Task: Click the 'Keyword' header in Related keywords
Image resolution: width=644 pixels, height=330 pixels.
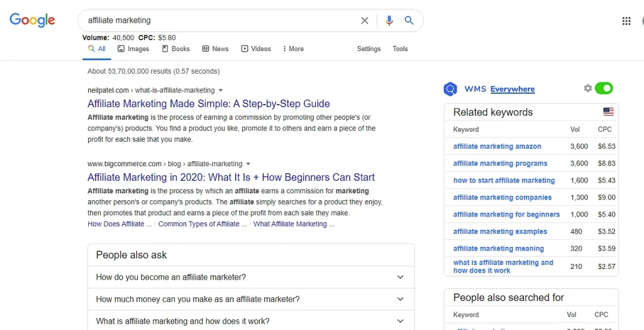Action: click(x=466, y=129)
